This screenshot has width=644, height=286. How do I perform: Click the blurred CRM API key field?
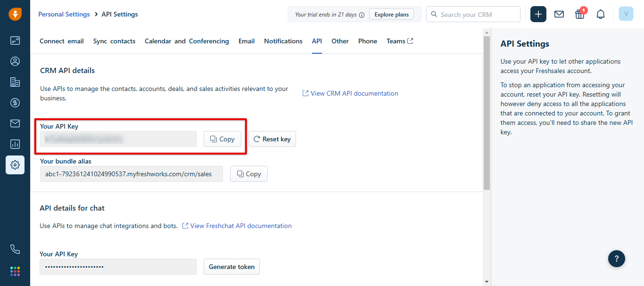point(118,139)
